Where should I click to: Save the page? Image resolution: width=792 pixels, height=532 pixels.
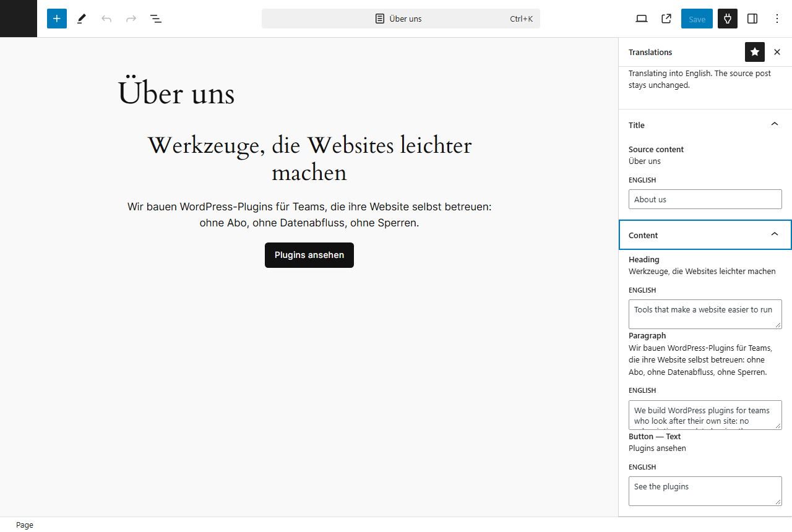(x=697, y=19)
